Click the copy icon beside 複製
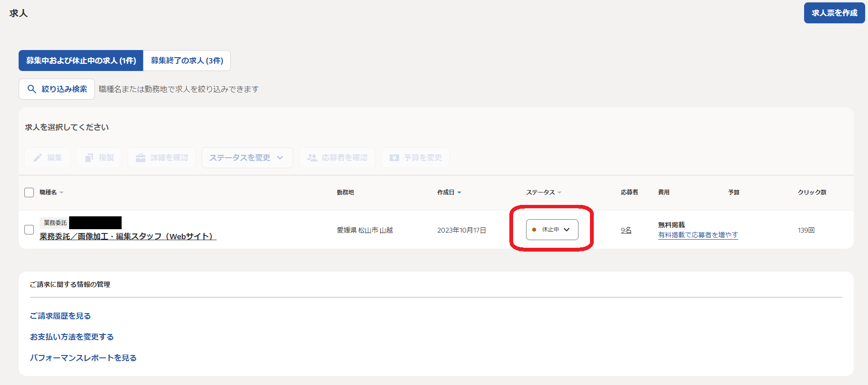868x385 pixels. 89,158
